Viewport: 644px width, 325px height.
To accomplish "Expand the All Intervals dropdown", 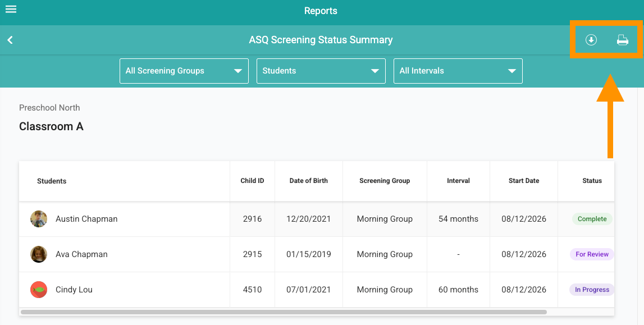I will [458, 71].
